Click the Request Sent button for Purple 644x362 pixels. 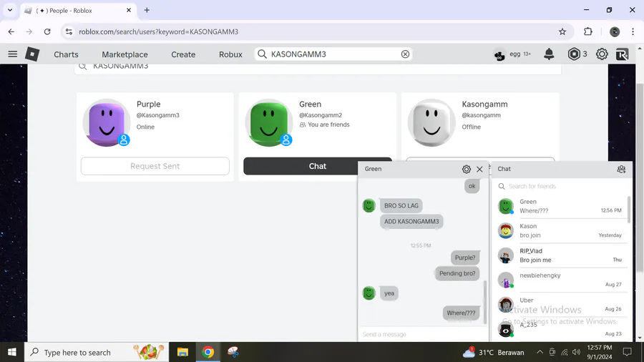155,166
